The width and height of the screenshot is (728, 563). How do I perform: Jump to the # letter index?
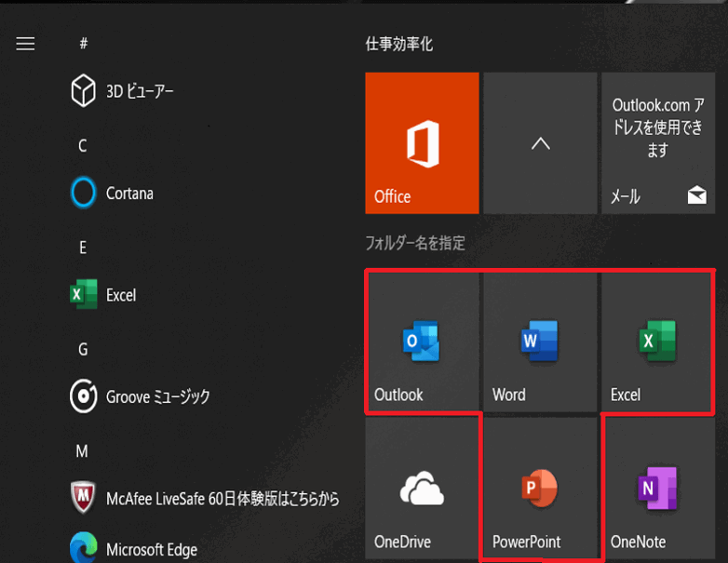(84, 44)
